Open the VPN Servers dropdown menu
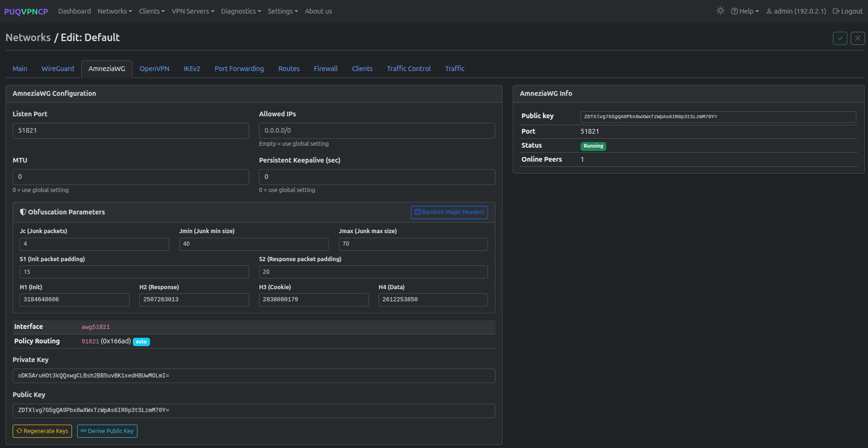The width and height of the screenshot is (868, 448). [x=193, y=11]
